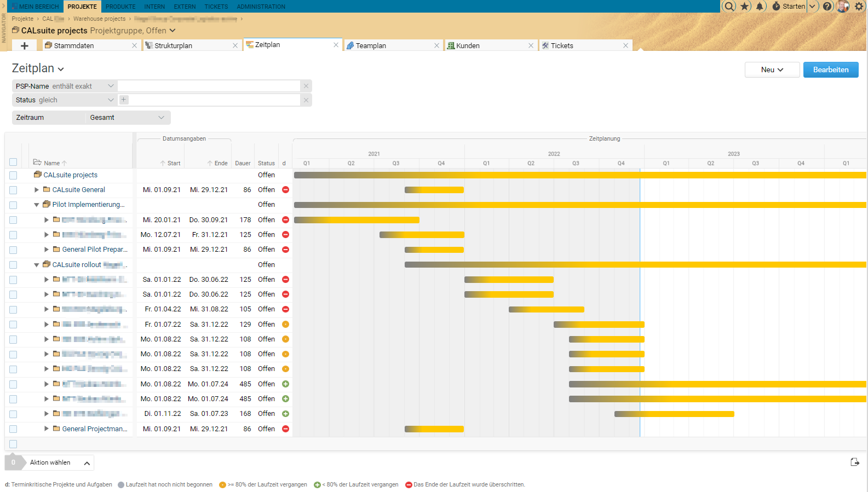Open favorites star icon

click(745, 7)
